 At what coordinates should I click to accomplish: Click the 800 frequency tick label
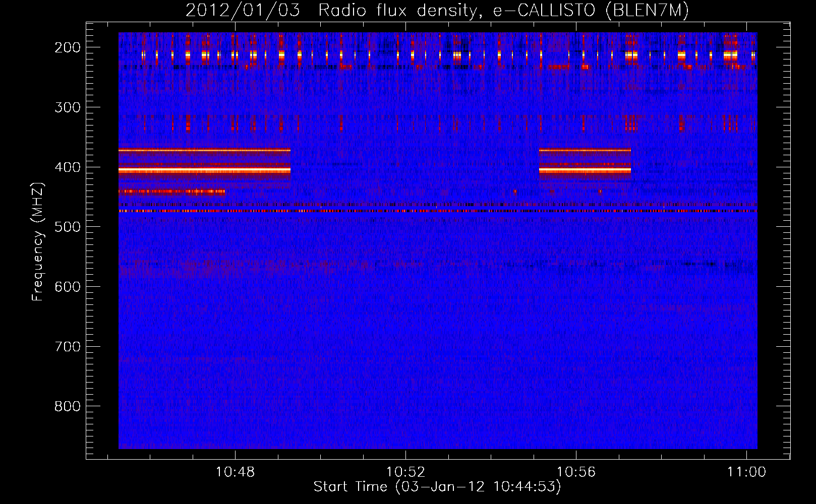(67, 406)
